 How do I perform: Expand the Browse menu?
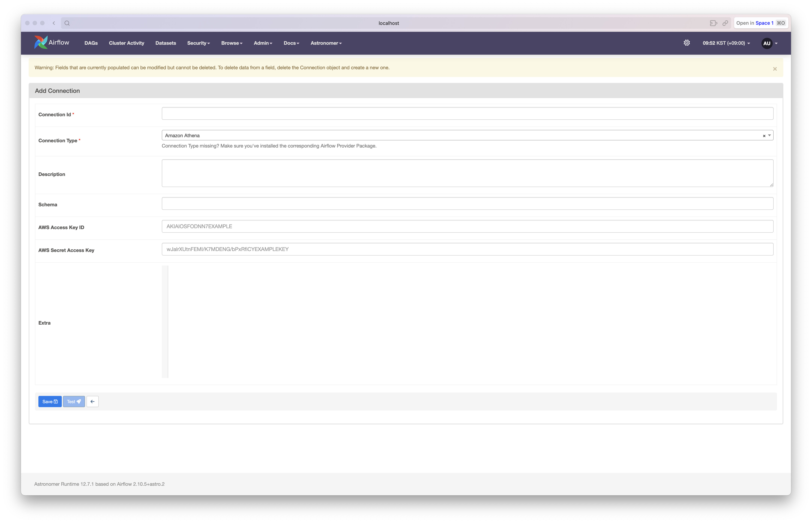pos(232,43)
